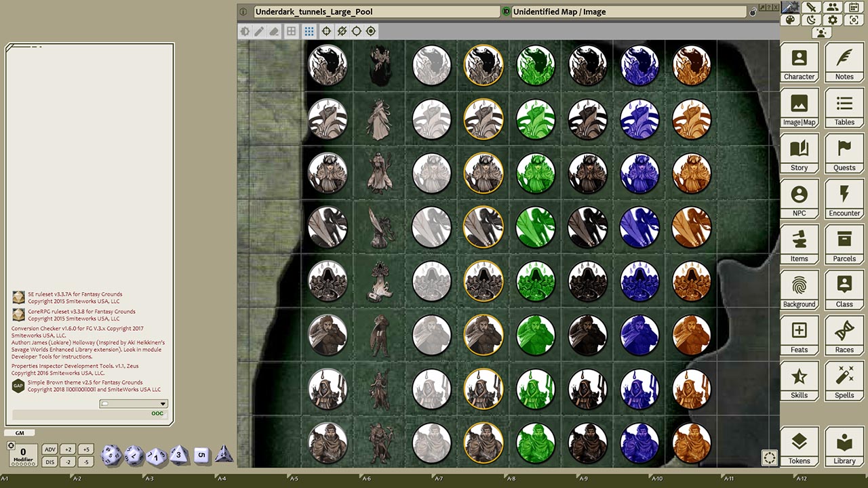
Task: Open the color palette options icon
Action: 790,20
